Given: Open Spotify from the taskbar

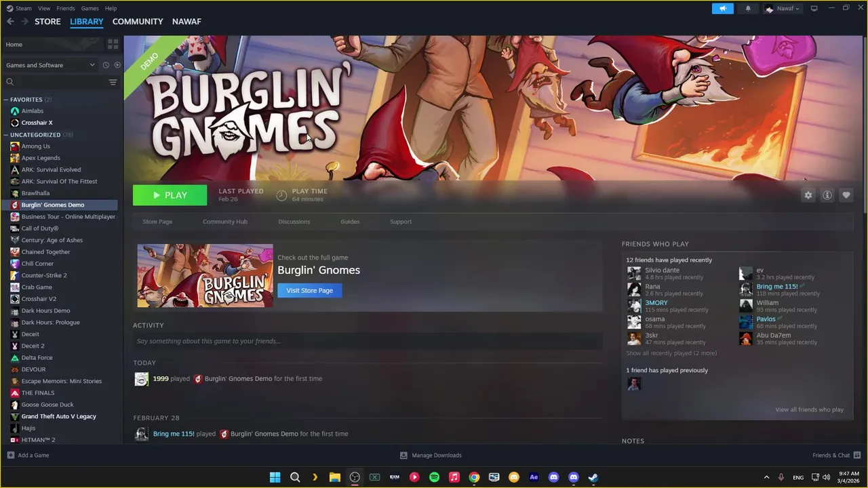Looking at the screenshot, I should [x=434, y=477].
